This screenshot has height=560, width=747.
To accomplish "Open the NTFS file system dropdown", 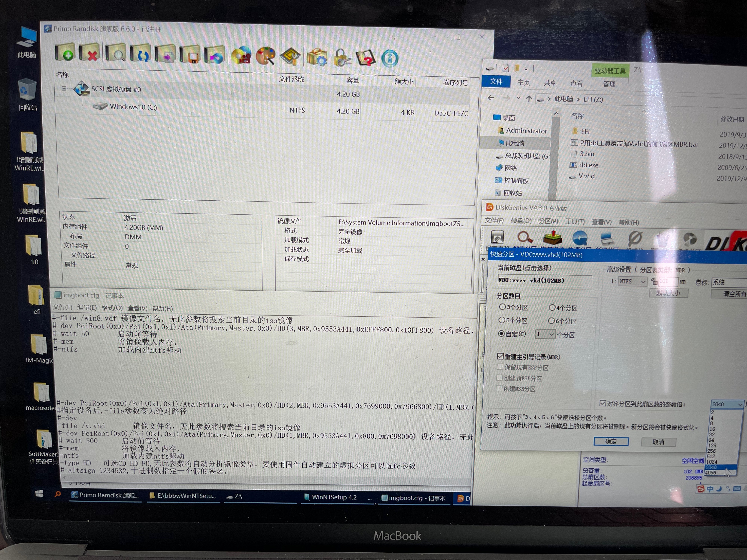I will point(633,281).
